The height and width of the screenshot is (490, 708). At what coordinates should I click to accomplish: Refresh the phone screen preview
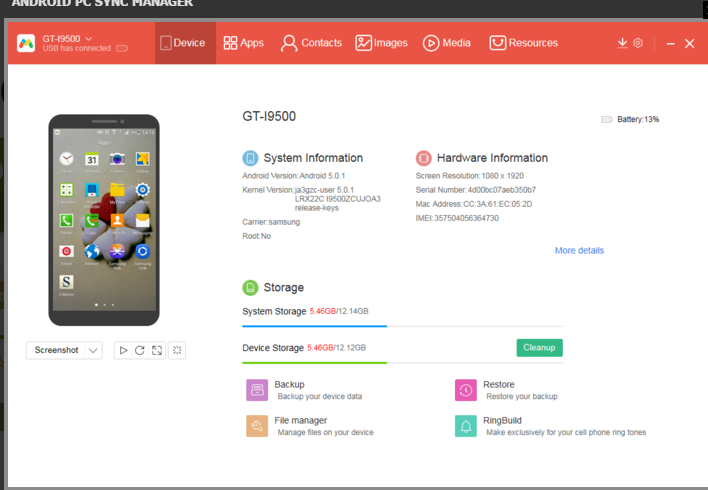pos(140,350)
